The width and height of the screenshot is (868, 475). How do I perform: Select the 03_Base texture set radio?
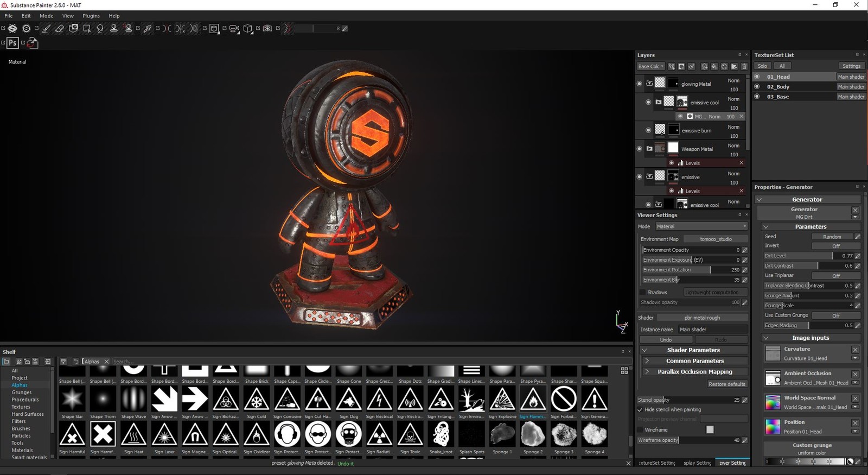pyautogui.click(x=757, y=97)
